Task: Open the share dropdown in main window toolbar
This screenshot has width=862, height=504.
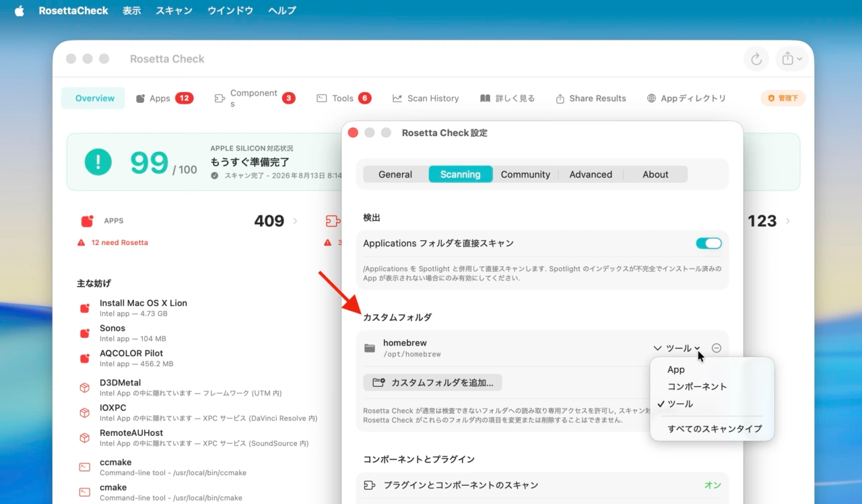Action: [792, 59]
